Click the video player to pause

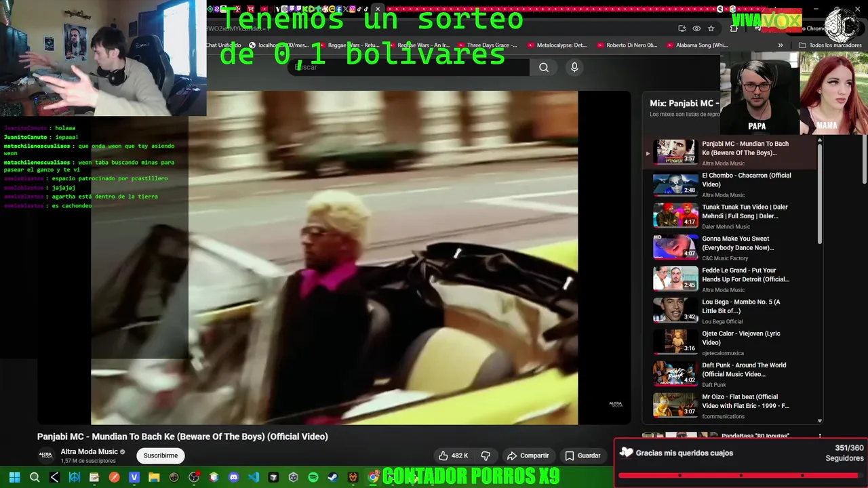coord(334,258)
